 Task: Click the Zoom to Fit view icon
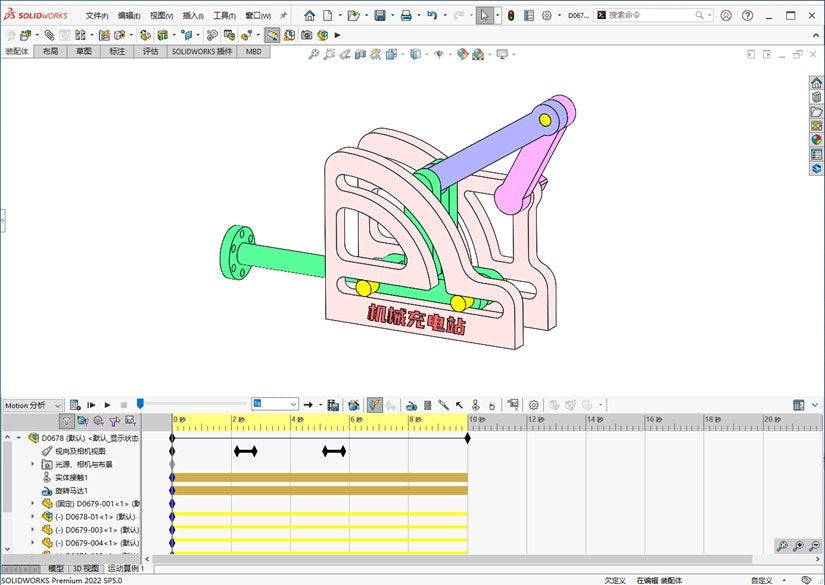314,54
